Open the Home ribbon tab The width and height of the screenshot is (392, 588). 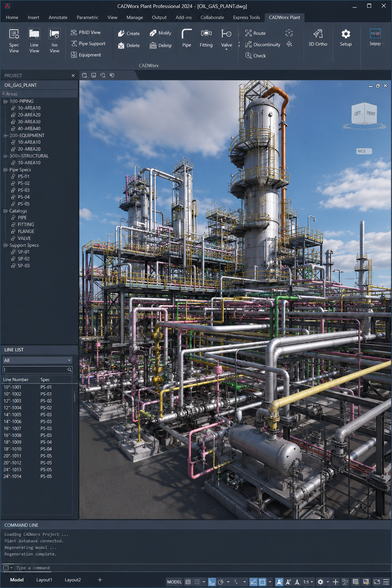pos(12,17)
